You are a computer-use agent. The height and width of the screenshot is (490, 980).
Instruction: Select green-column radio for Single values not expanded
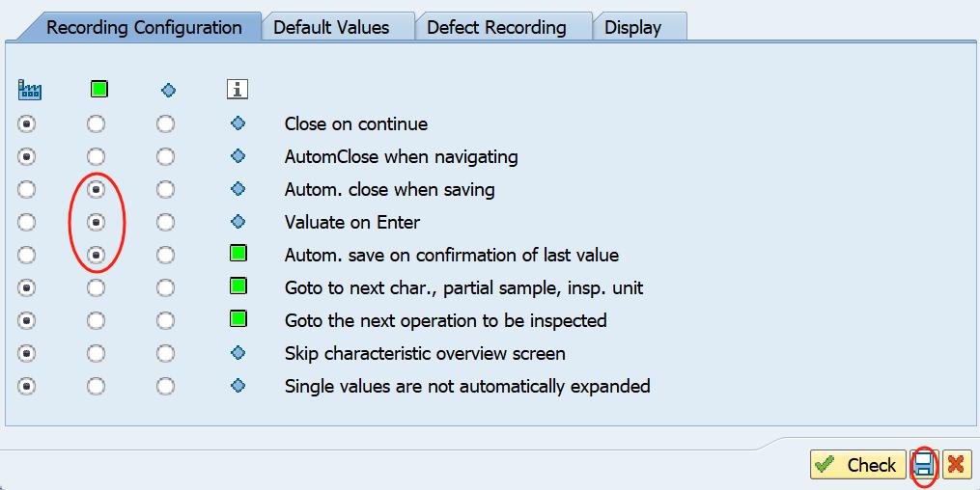tap(96, 386)
